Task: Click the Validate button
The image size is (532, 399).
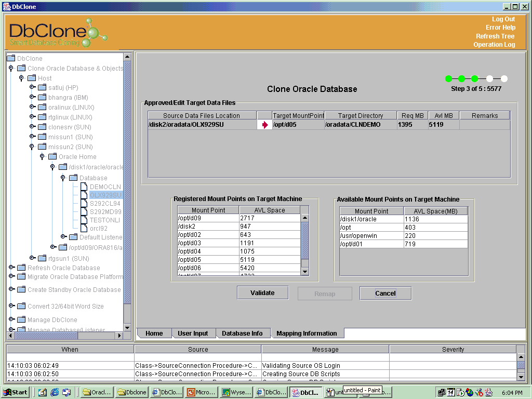Action: pyautogui.click(x=262, y=293)
